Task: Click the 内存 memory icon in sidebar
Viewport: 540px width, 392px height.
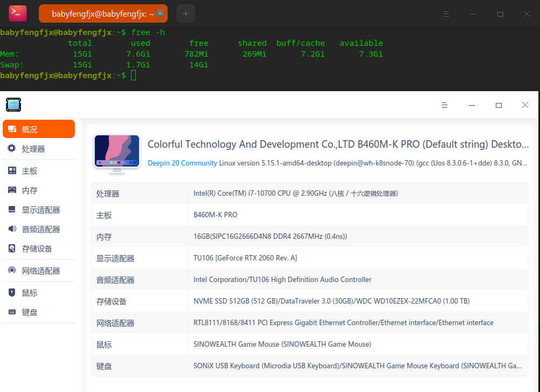Action: coord(12,190)
